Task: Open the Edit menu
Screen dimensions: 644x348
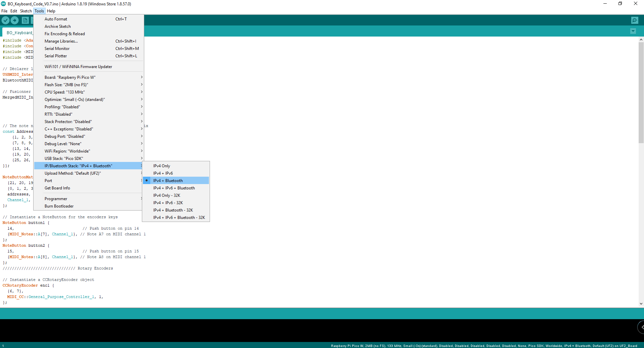Action: pos(14,11)
